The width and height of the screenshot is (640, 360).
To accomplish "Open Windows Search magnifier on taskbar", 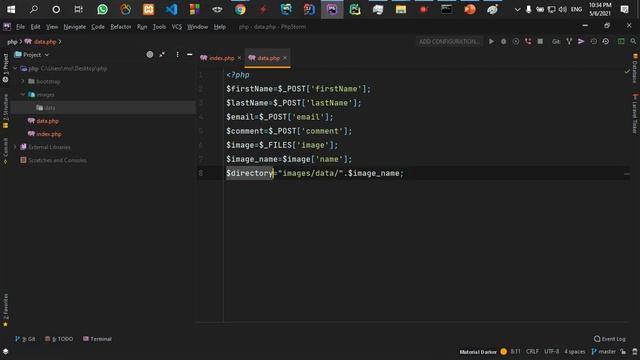I will click(x=33, y=9).
